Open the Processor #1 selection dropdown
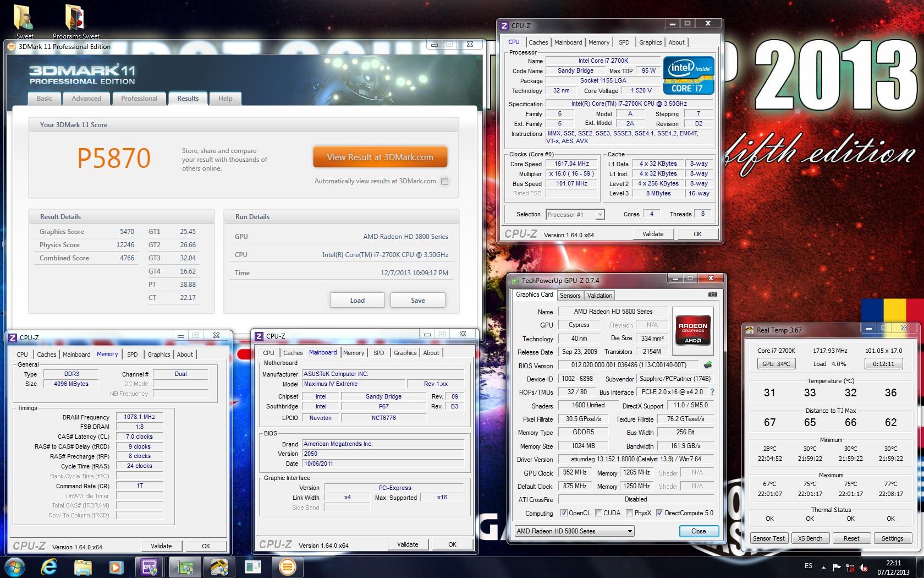924x578 pixels. coord(575,215)
